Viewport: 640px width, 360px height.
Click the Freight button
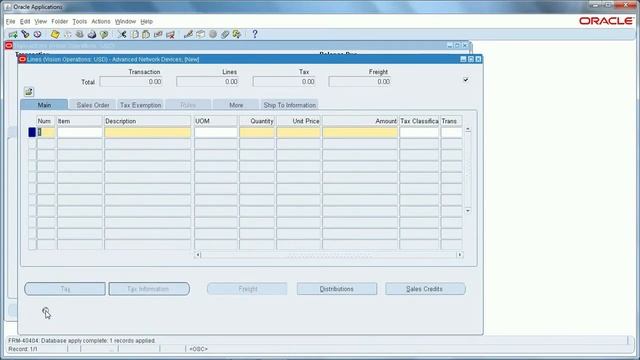[x=247, y=289]
